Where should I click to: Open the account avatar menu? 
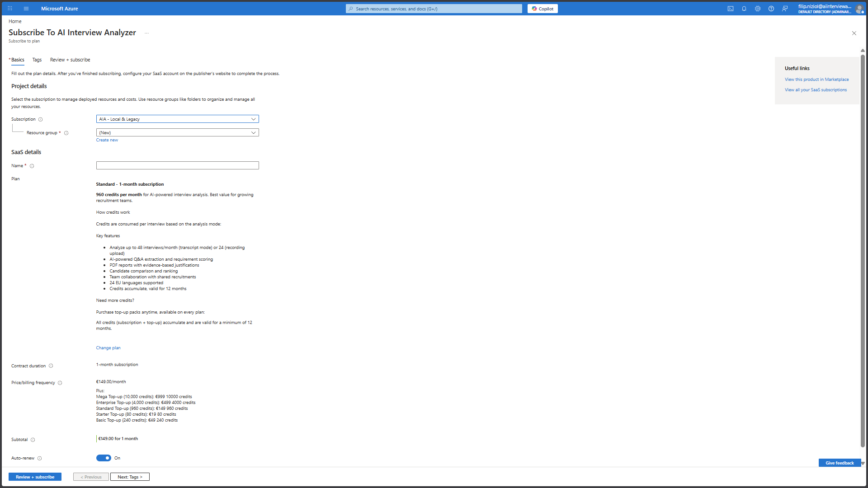tap(859, 9)
